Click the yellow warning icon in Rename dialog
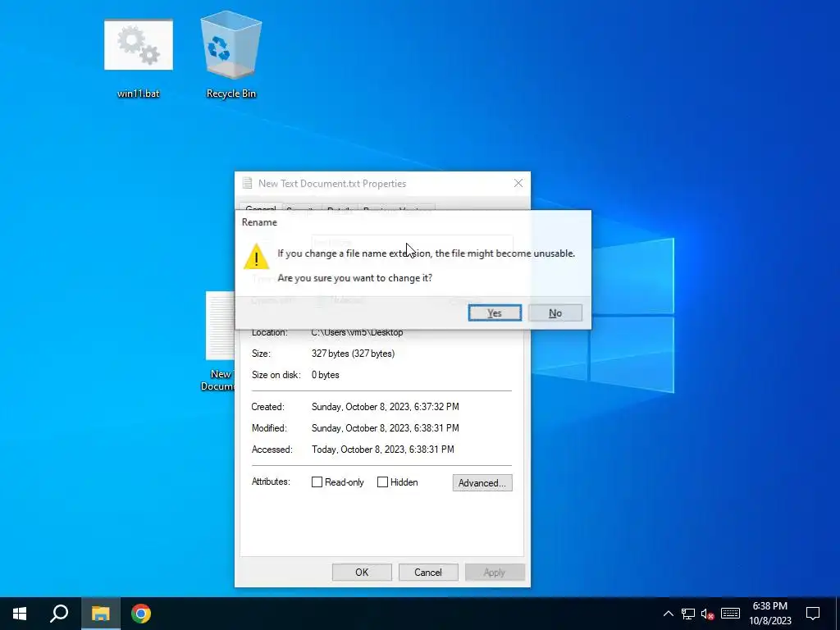Screen dimensions: 840x630 (x=256, y=257)
